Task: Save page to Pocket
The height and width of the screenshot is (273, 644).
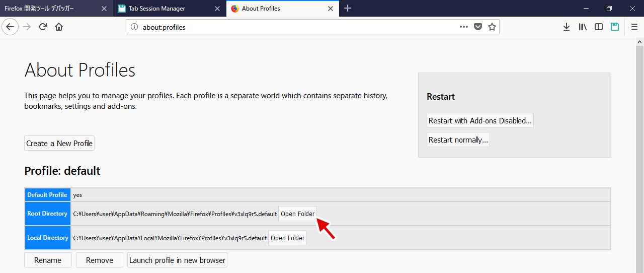Action: coord(478,27)
